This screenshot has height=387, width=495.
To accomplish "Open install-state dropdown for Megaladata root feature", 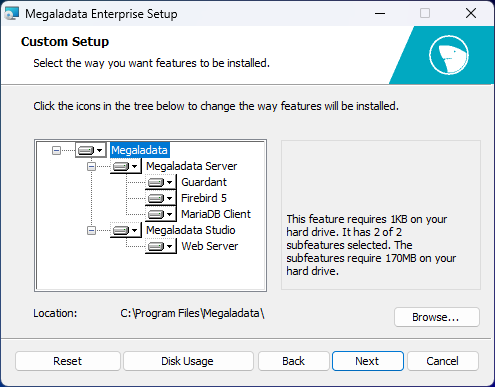I will coord(91,150).
